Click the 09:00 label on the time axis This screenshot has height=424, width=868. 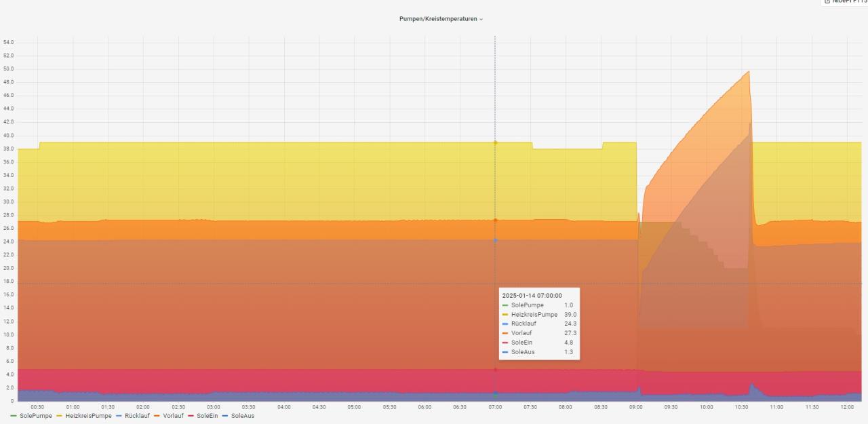635,407
